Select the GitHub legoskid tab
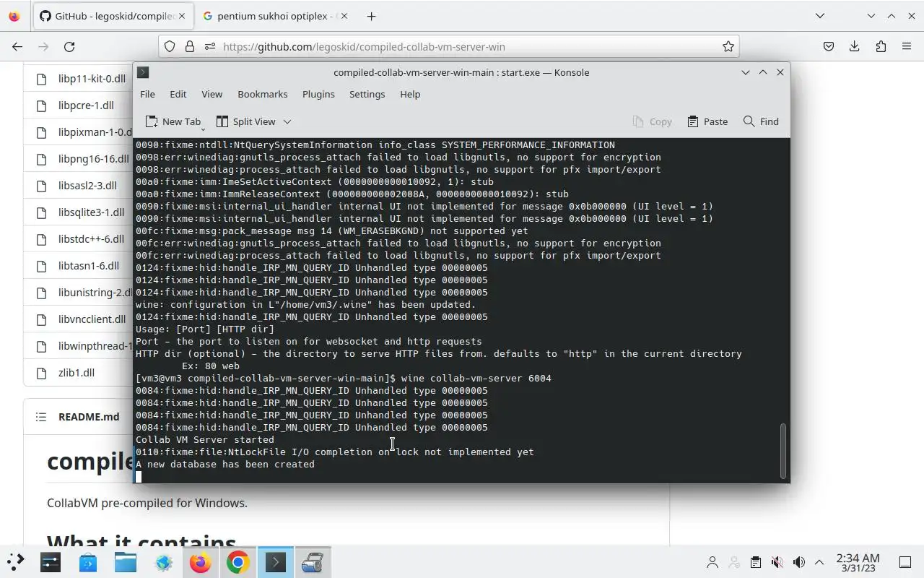This screenshot has width=924, height=578. (112, 16)
